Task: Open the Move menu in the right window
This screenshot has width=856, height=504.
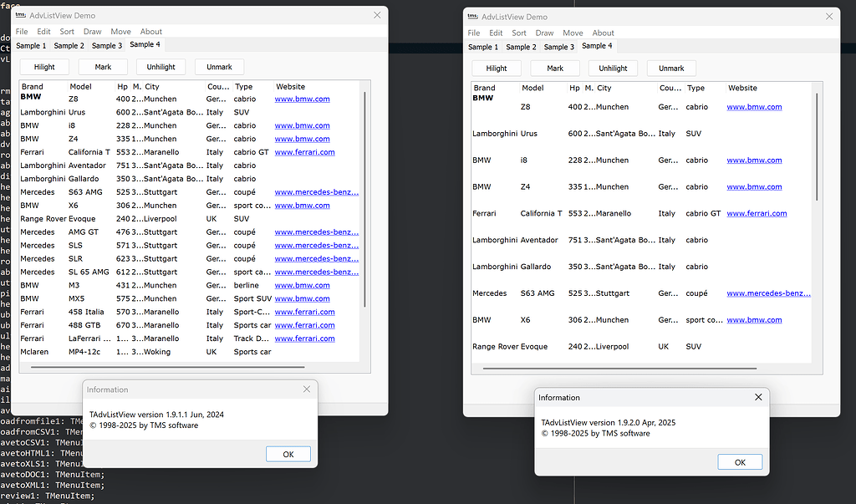Action: (x=573, y=33)
